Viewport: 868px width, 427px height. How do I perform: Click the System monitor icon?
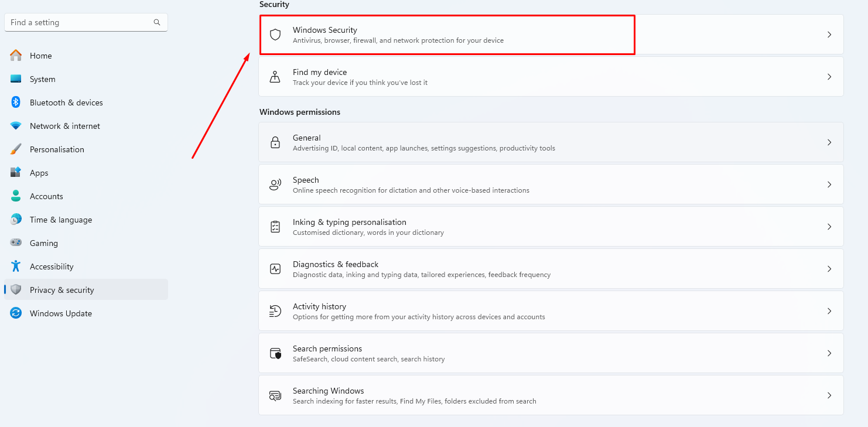pyautogui.click(x=16, y=79)
